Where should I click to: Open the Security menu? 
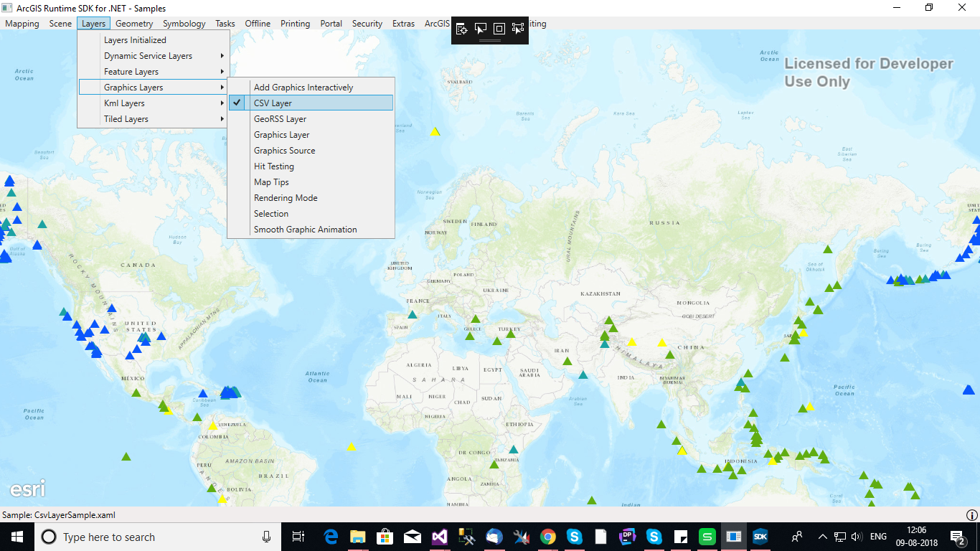(x=367, y=24)
